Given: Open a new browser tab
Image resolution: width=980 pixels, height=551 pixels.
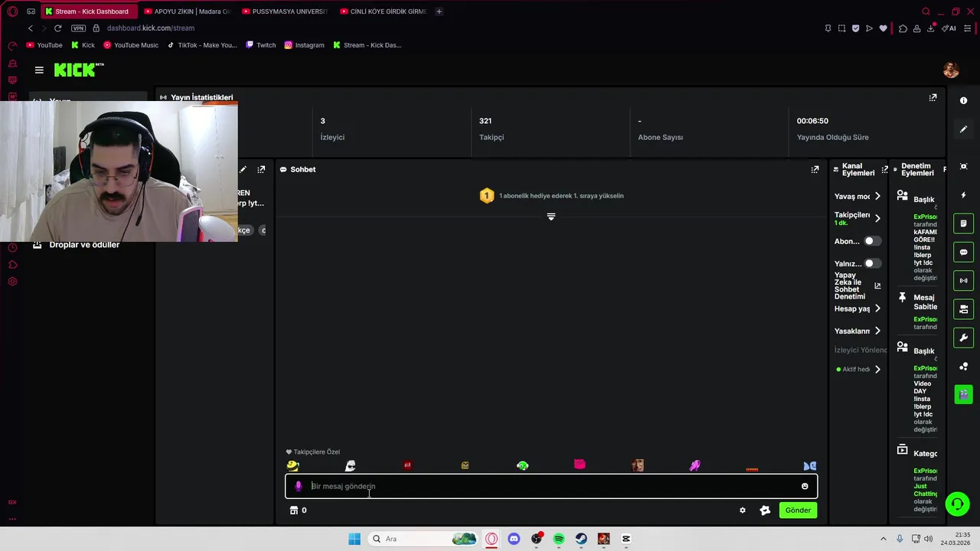Looking at the screenshot, I should 439,11.
